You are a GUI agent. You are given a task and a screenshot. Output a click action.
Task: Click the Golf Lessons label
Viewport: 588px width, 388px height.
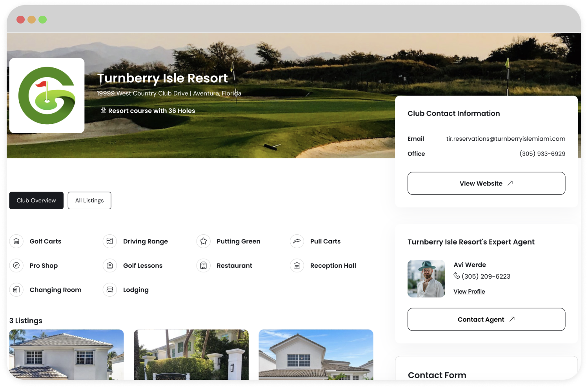143,266
